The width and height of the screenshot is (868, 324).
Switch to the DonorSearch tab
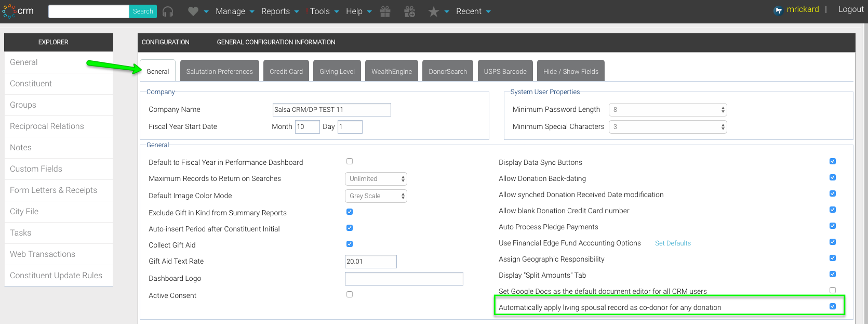[x=448, y=71]
